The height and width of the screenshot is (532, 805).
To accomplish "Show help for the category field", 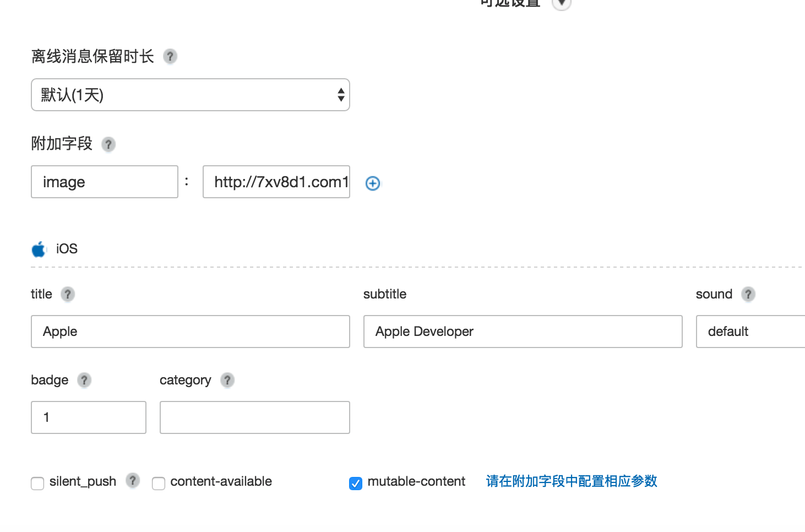I will (x=227, y=380).
